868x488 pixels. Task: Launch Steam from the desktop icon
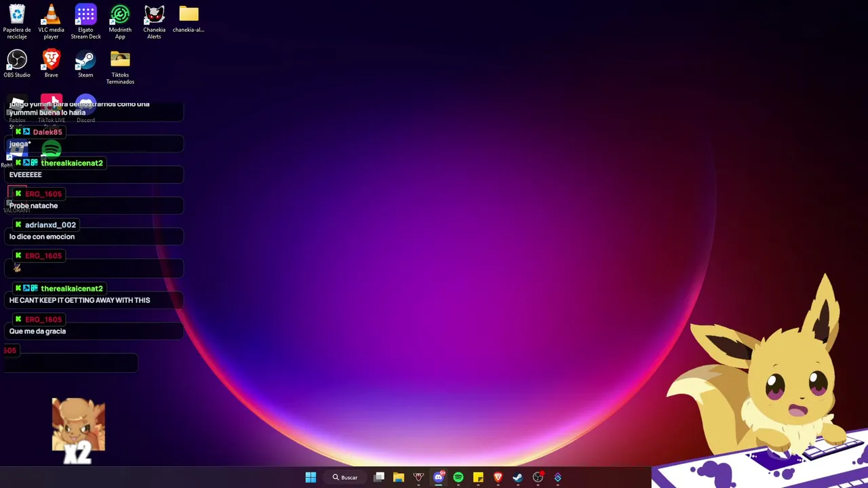coord(85,64)
